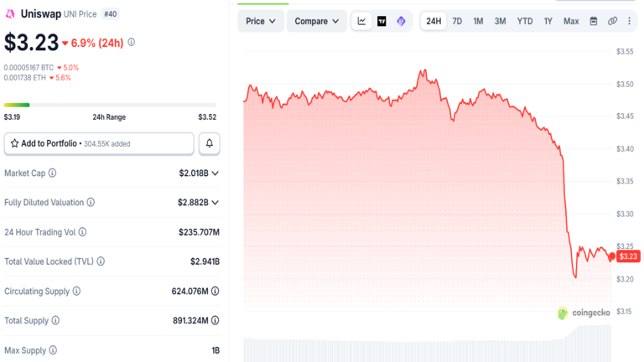Click the $3.23 current price chart marker
The image size is (644, 362).
point(628,256)
